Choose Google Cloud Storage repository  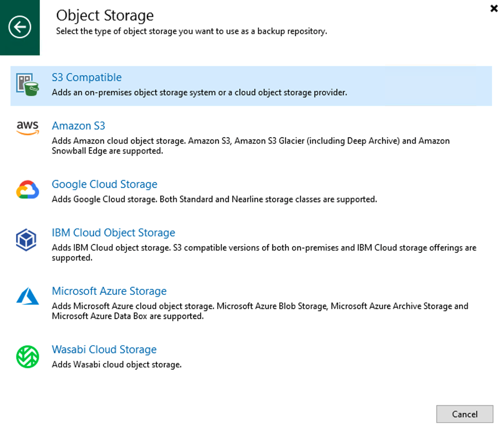pos(104,184)
